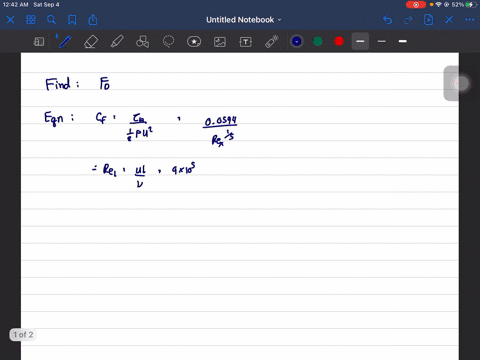Open the thumbnail grid view
This screenshot has width=480, height=360.
31,20
